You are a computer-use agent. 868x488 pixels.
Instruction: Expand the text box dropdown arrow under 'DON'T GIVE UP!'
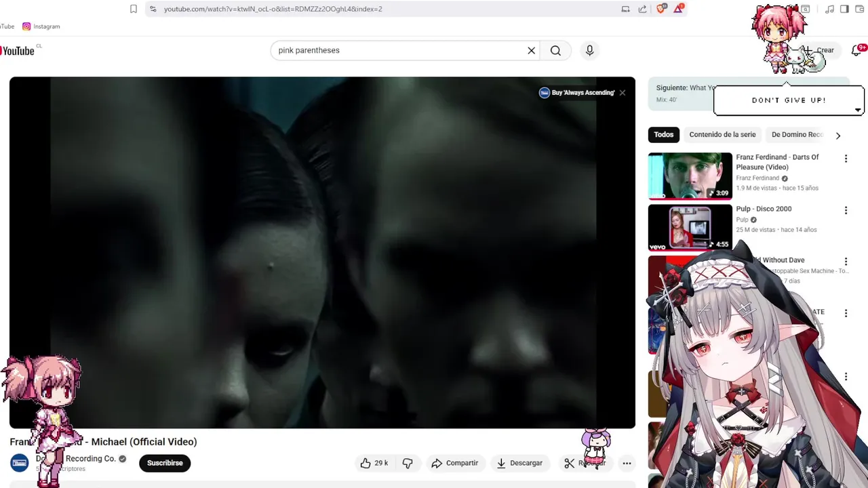(858, 110)
